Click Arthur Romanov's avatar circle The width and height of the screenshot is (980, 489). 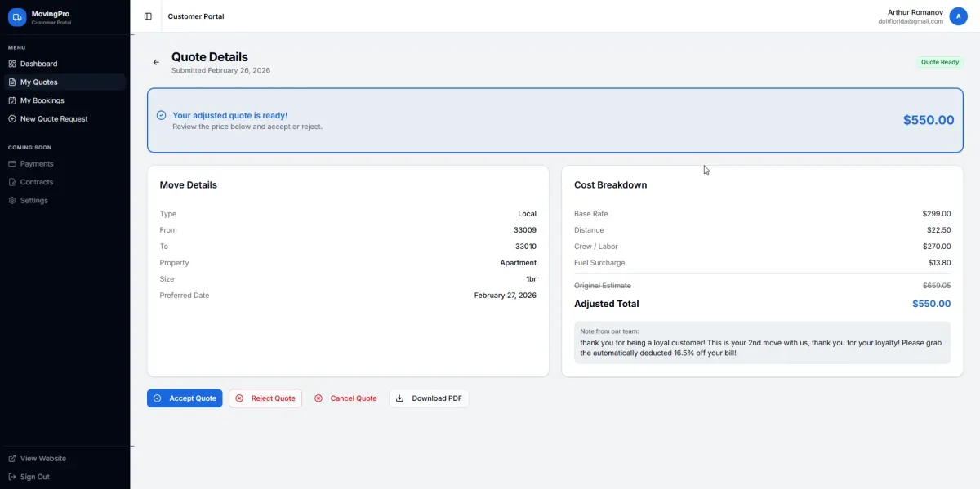point(958,16)
